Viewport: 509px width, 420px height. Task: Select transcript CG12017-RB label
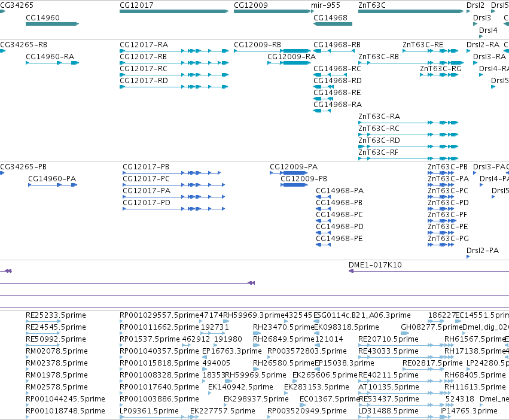click(x=143, y=57)
